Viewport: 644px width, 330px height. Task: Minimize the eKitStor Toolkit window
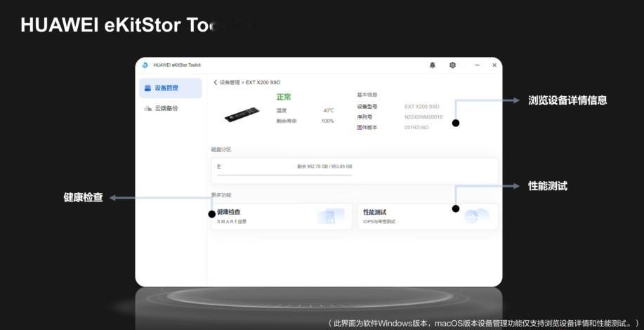(x=478, y=65)
